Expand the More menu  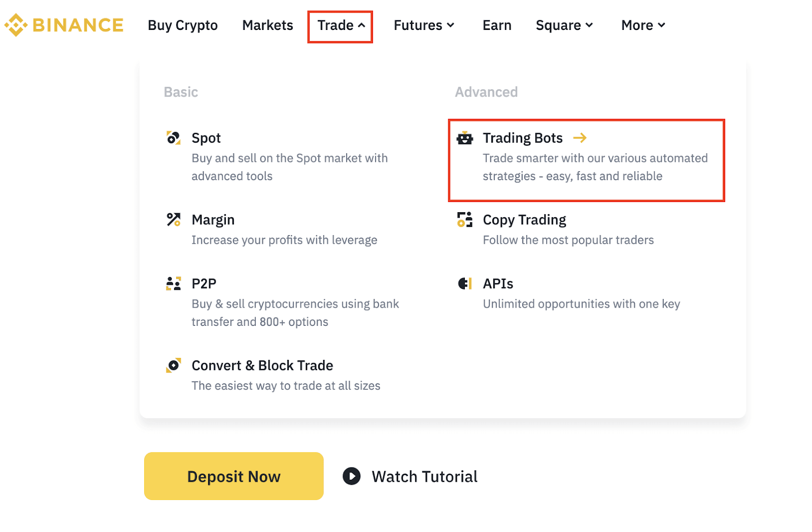642,25
